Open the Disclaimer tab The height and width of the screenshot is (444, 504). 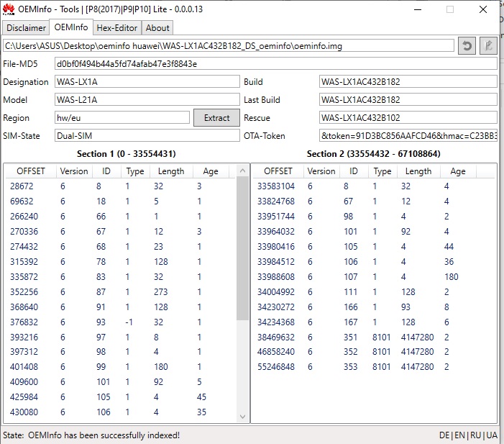(26, 28)
